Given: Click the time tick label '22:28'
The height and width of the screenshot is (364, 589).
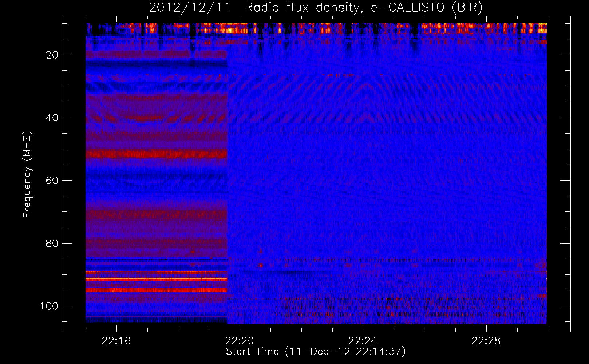Looking at the screenshot, I should coord(486,341).
